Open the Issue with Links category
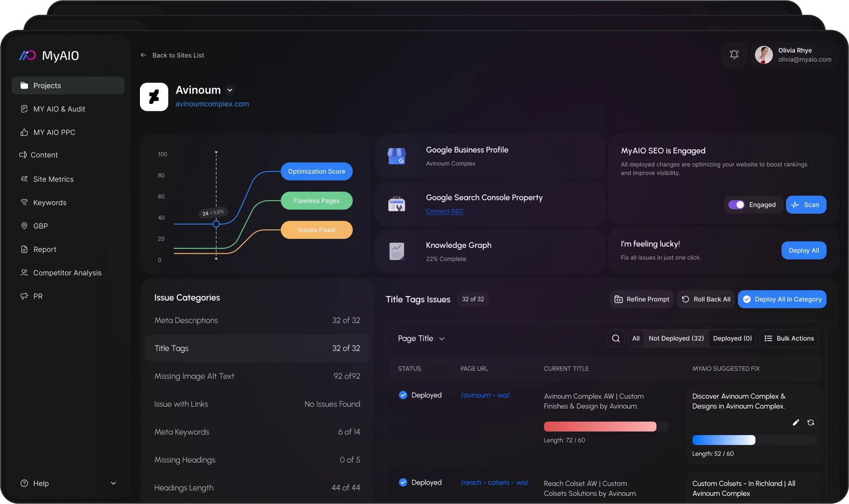 257,404
